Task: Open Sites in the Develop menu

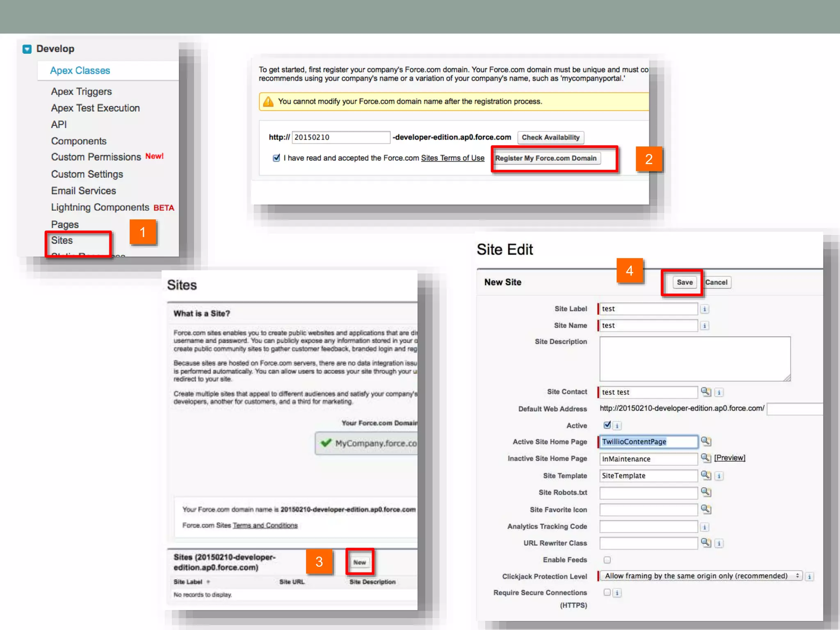Action: click(x=62, y=240)
